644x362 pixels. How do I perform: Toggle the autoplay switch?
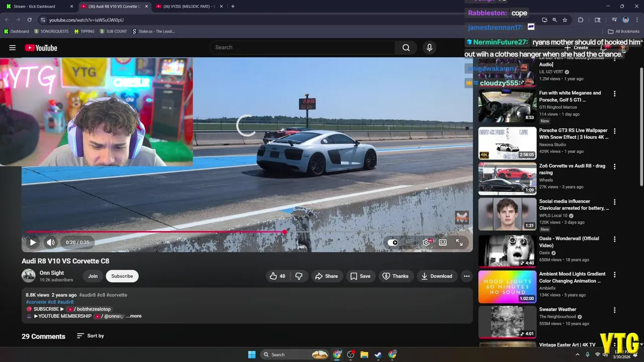coord(393,242)
